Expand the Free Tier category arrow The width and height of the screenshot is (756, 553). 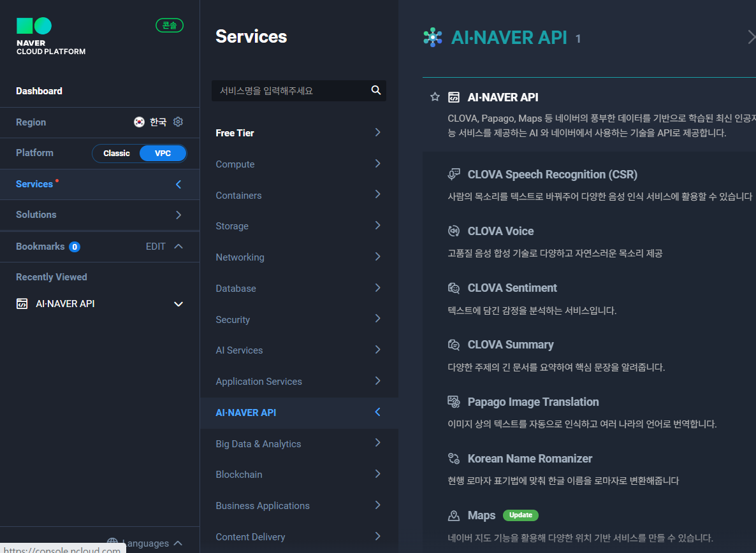point(377,132)
